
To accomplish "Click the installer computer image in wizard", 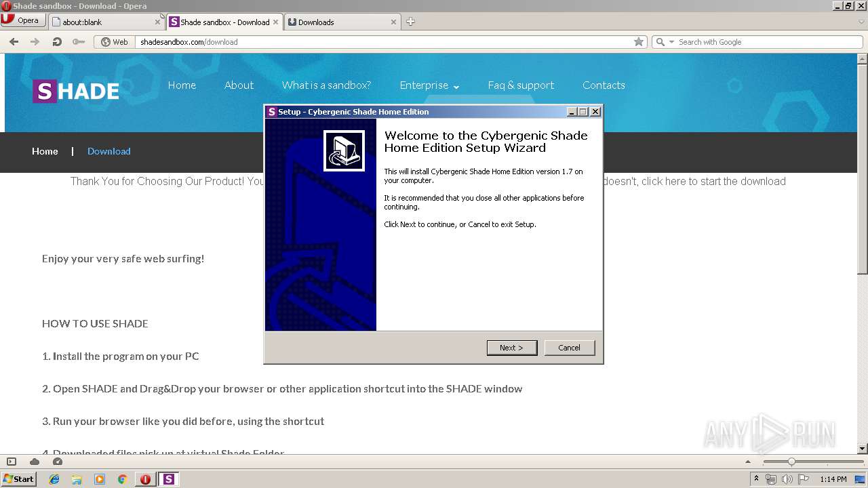I will click(344, 150).
